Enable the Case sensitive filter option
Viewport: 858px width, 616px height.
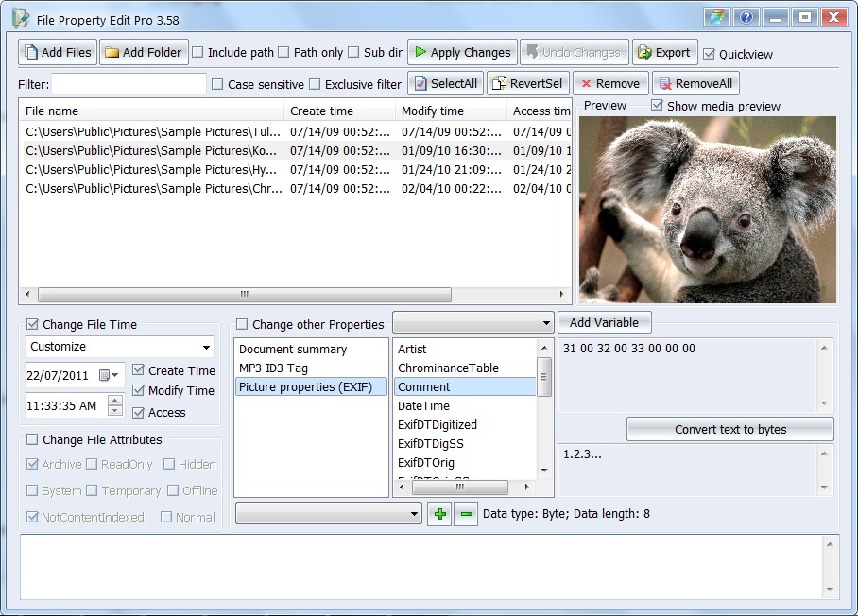point(218,84)
